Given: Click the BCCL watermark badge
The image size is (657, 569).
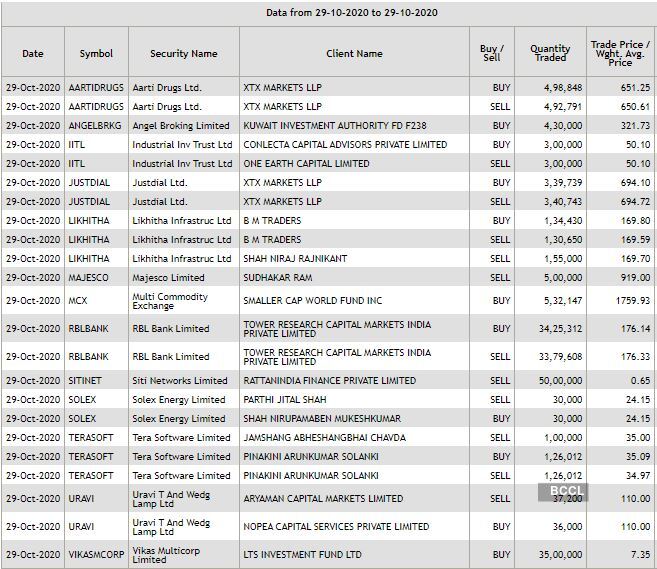Looking at the screenshot, I should (564, 492).
